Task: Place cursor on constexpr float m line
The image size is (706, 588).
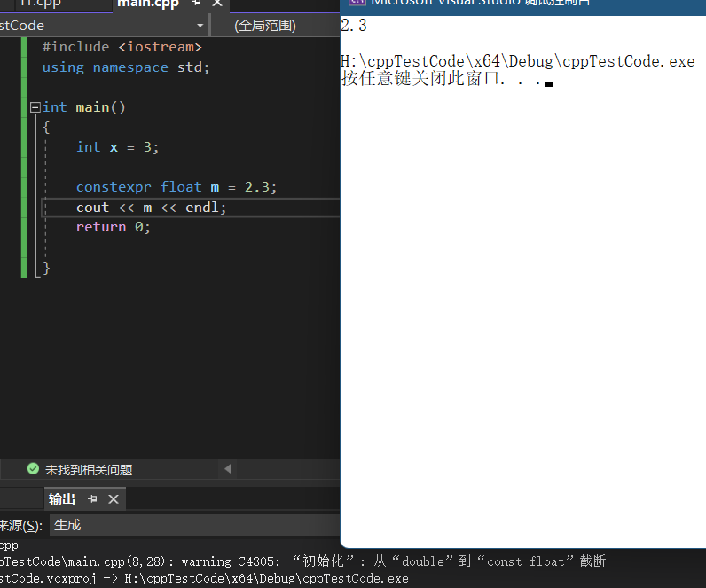Action: pos(176,187)
